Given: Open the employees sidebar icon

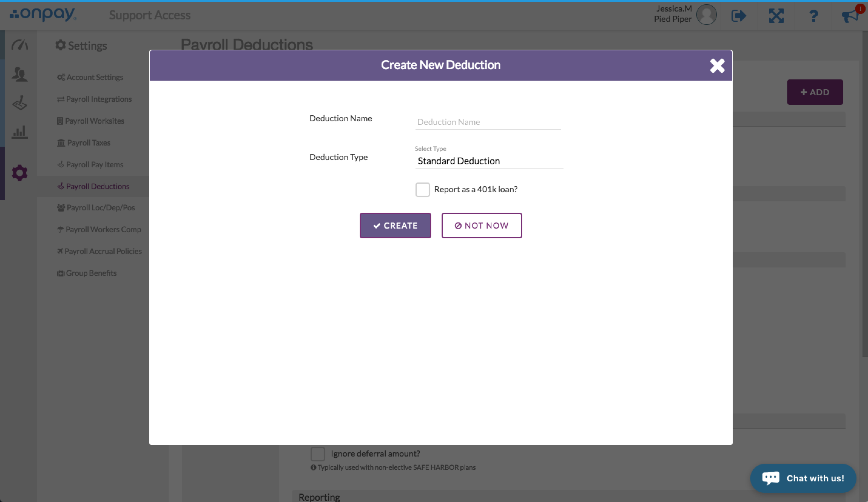Looking at the screenshot, I should [20, 74].
